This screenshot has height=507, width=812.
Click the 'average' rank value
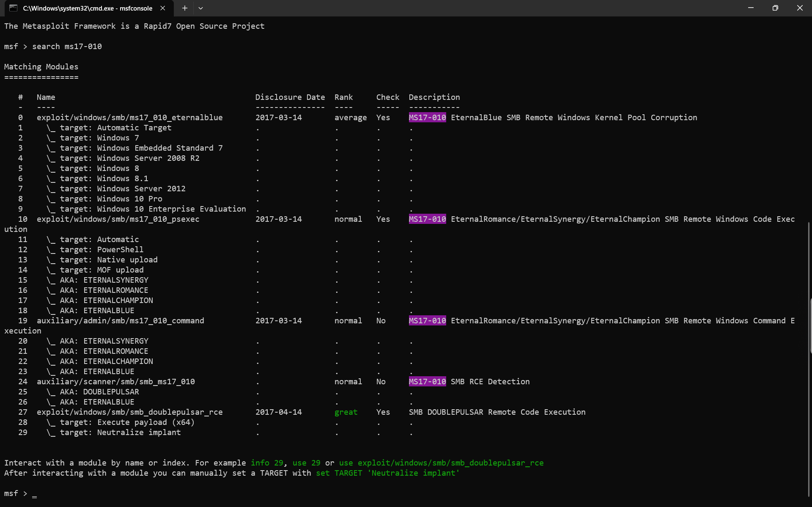[351, 118]
